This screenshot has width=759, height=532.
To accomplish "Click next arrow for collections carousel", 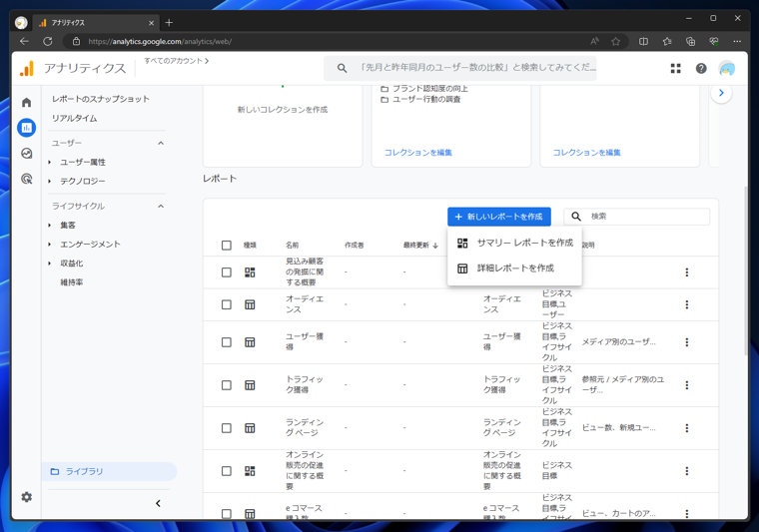I will point(721,93).
